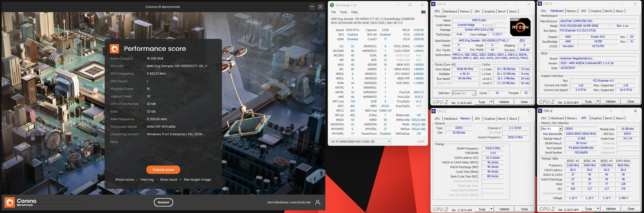Click Validate in CPU-Z CPU window
The image size is (644, 213).
coord(504,102)
